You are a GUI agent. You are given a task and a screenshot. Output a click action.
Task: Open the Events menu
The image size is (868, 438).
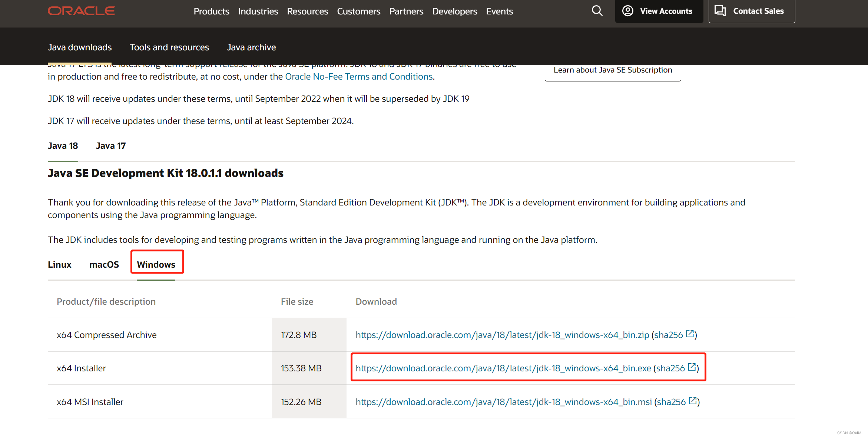(x=499, y=11)
